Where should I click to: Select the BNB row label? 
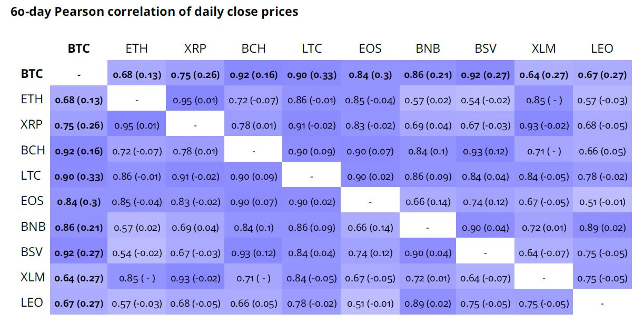click(x=32, y=227)
